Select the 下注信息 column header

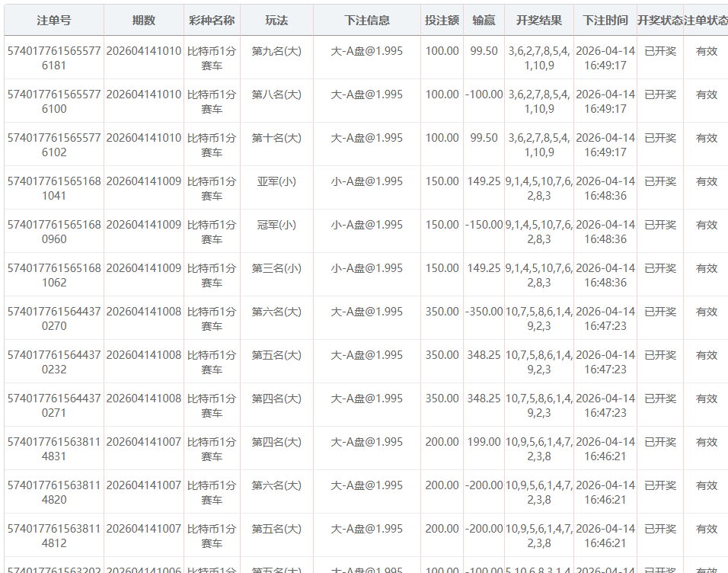pos(366,21)
